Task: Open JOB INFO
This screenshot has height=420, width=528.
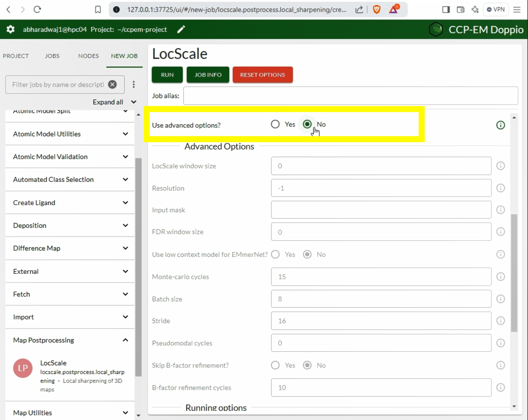Action: tap(208, 74)
